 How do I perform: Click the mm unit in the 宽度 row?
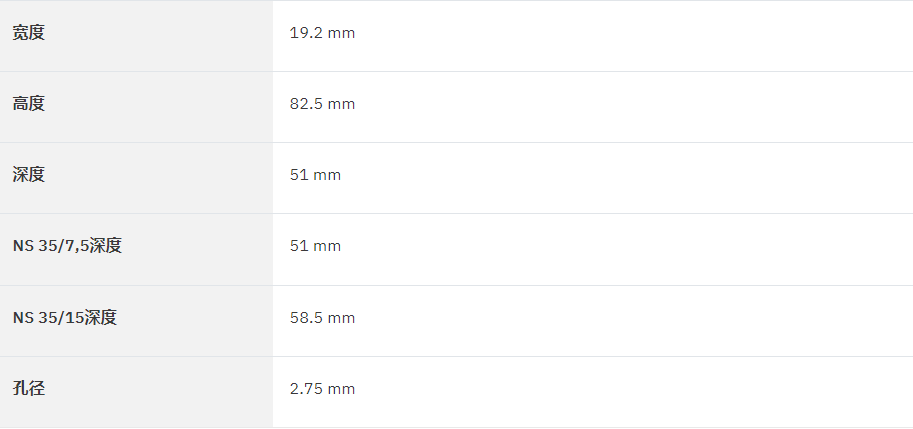[x=341, y=34]
